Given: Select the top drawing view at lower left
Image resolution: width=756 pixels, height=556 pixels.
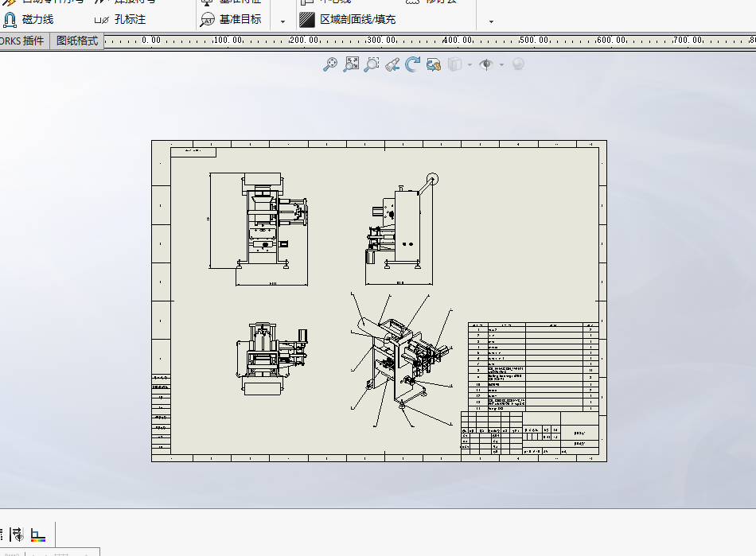Looking at the screenshot, I should pos(272,359).
